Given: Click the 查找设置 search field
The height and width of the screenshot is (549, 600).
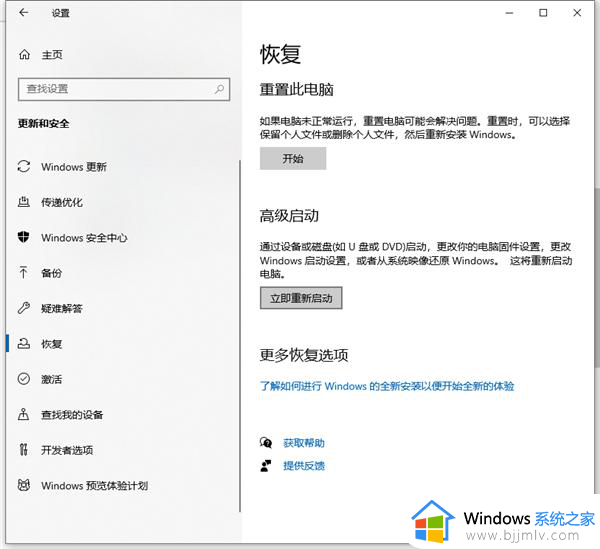Looking at the screenshot, I should pos(124,89).
